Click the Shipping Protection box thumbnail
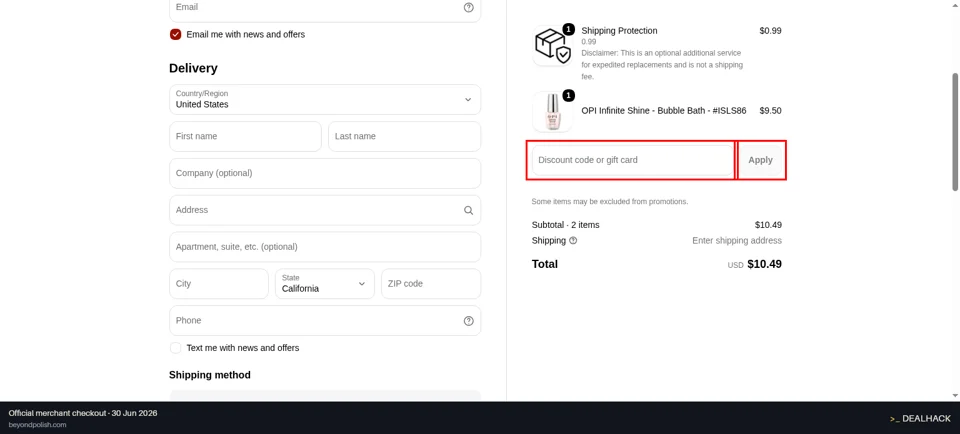Image resolution: width=960 pixels, height=434 pixels. [552, 45]
